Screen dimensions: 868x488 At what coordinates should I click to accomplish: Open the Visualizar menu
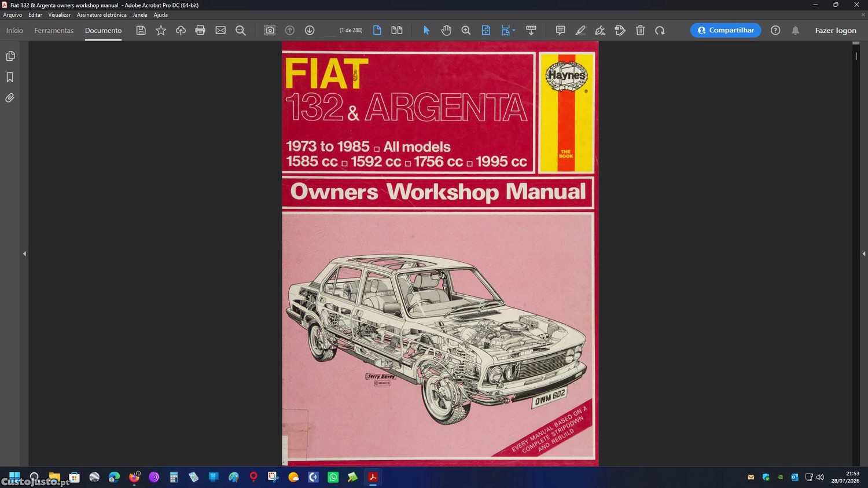click(60, 14)
